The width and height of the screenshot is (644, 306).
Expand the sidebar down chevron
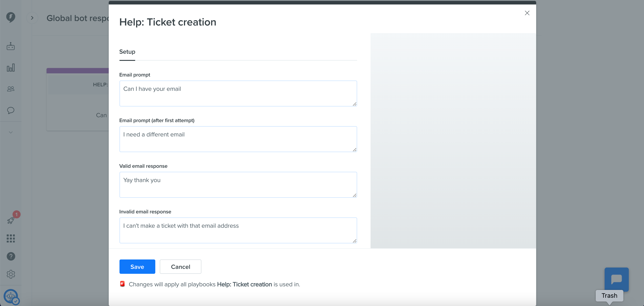[x=11, y=132]
